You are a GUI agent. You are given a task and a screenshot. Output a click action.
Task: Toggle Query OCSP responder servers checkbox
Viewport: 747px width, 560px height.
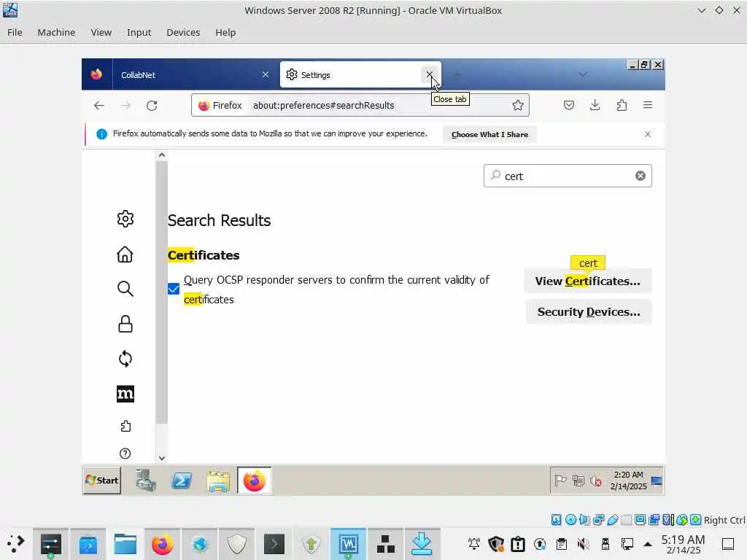pos(174,289)
